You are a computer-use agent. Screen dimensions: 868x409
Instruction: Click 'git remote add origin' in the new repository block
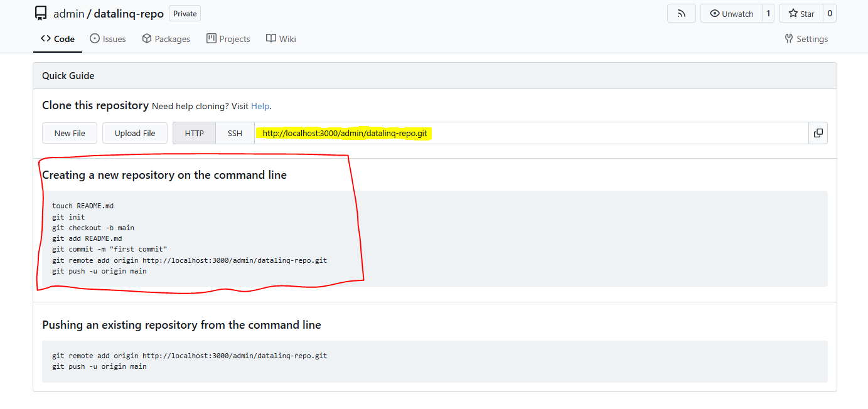[x=190, y=260]
